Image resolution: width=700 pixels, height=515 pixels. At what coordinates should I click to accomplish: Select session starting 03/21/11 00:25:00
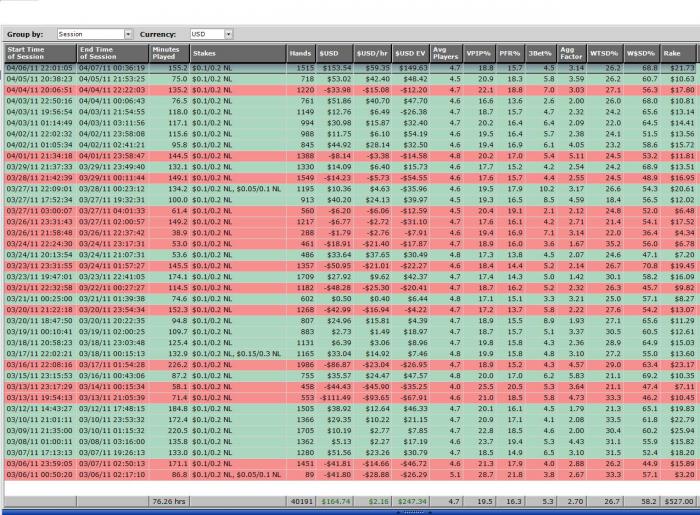[x=350, y=299]
